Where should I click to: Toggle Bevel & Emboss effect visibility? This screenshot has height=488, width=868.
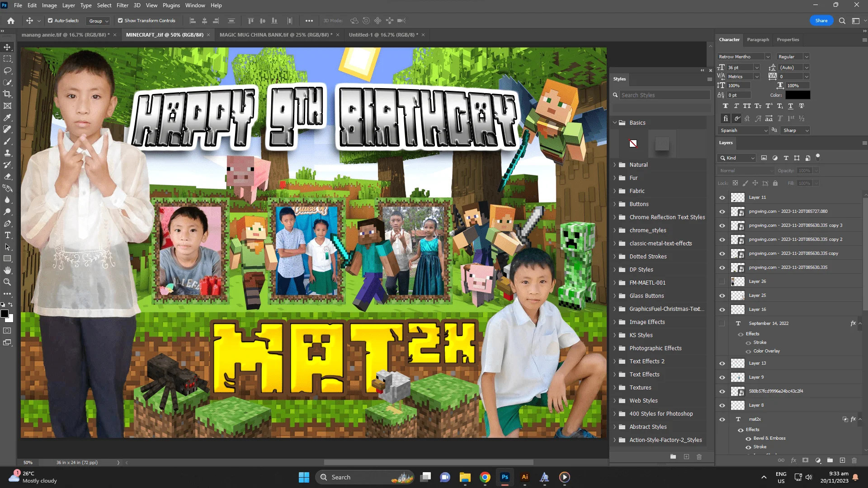(749, 438)
